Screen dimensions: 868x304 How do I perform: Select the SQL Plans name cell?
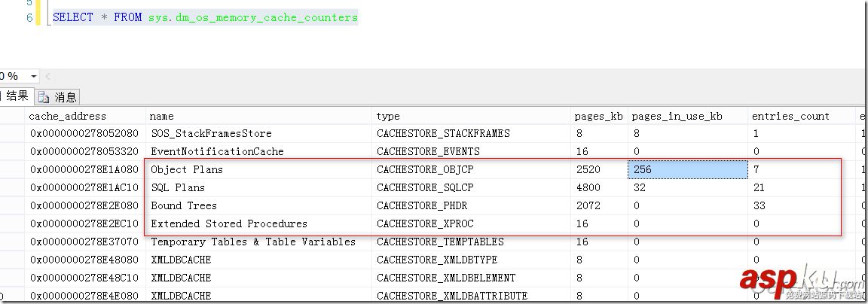coord(178,187)
